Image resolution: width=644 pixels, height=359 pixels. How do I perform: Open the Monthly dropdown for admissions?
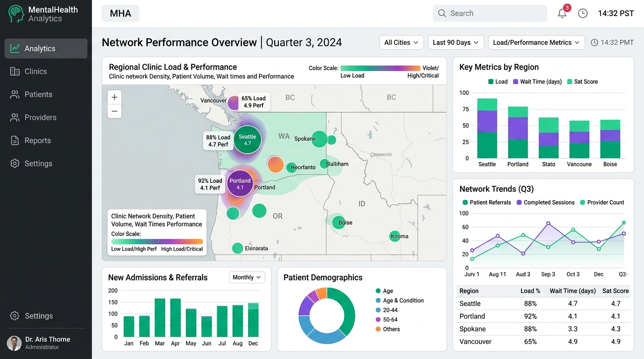point(247,277)
